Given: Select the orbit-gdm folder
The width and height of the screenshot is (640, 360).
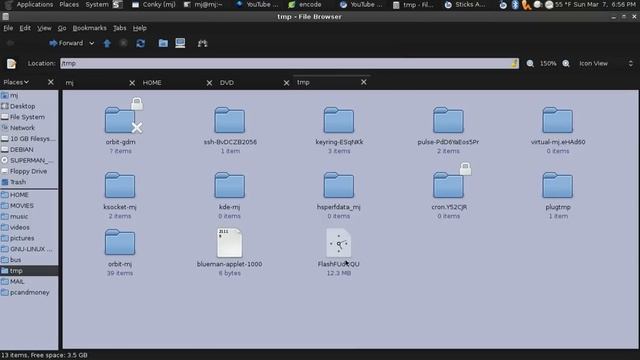Looking at the screenshot, I should pyautogui.click(x=120, y=121).
